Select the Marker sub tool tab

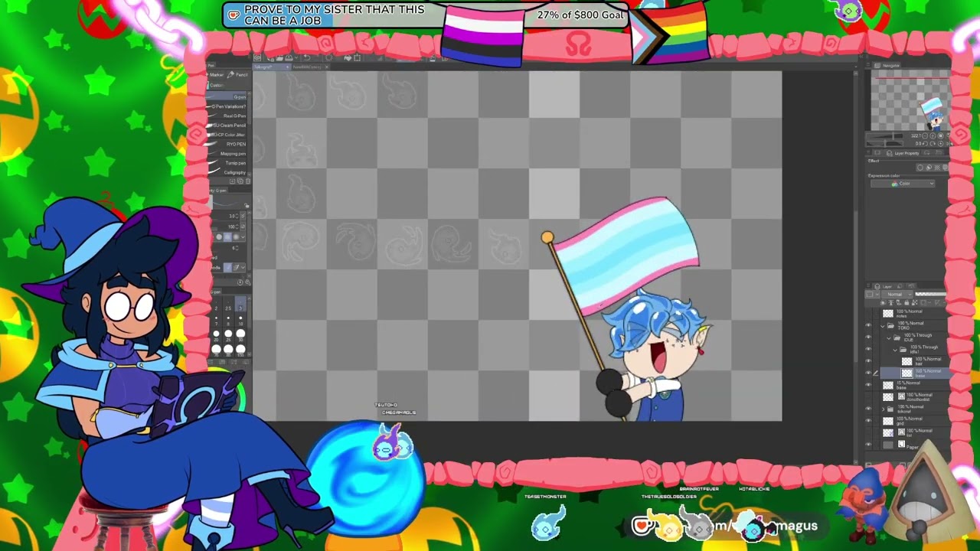point(217,75)
